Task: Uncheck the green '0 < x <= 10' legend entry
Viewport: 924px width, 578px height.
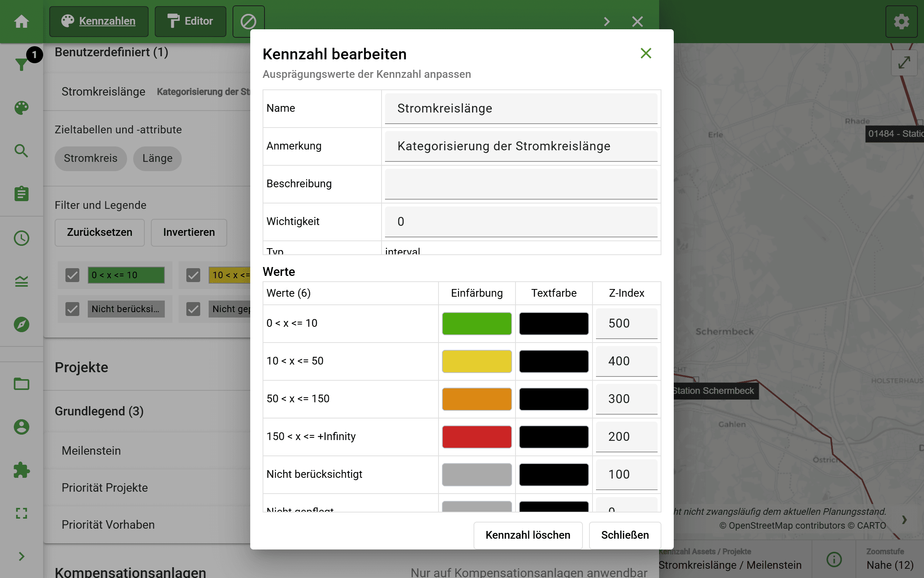Action: (72, 275)
